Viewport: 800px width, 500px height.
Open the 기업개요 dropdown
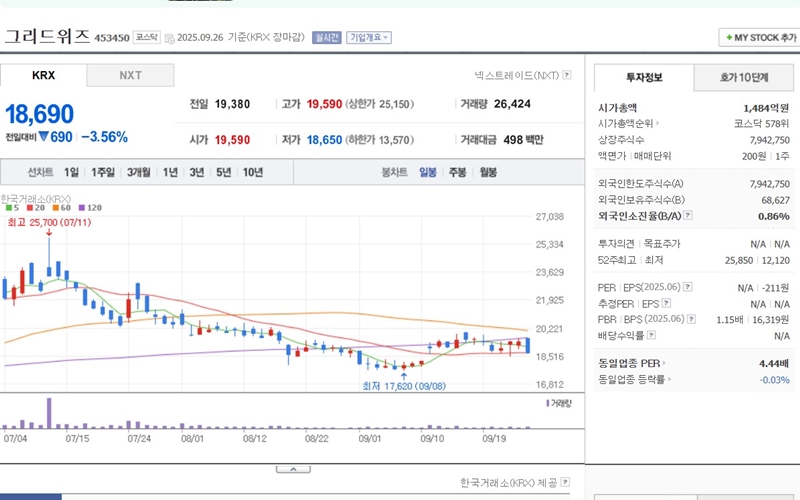coord(369,37)
